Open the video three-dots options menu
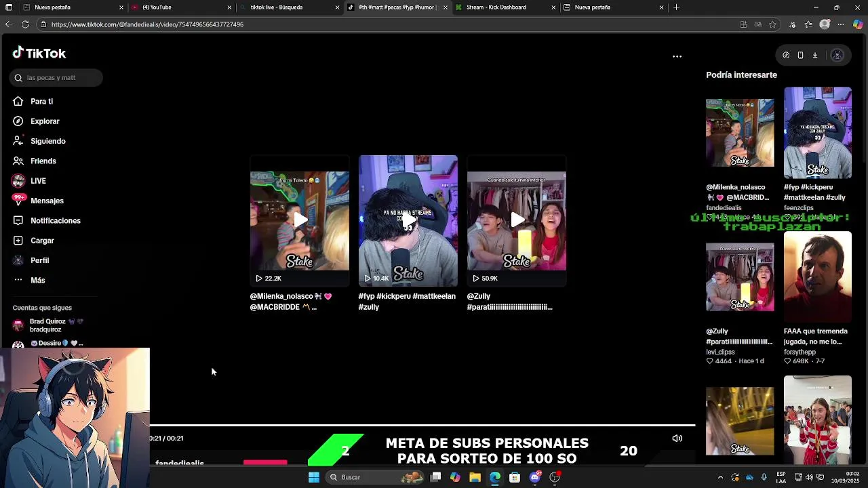Viewport: 868px width, 488px height. click(x=677, y=56)
